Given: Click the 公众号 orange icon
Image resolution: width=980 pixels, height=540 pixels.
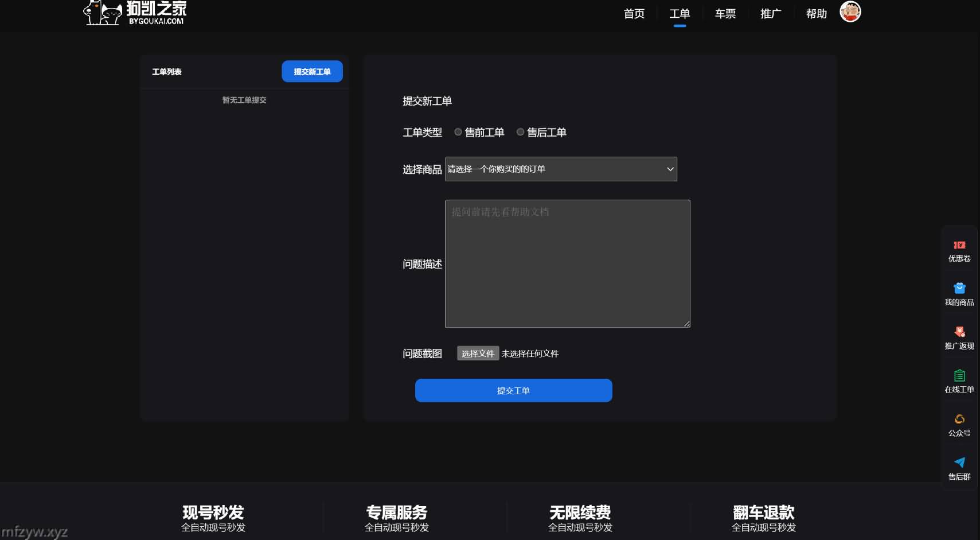Looking at the screenshot, I should 959,419.
